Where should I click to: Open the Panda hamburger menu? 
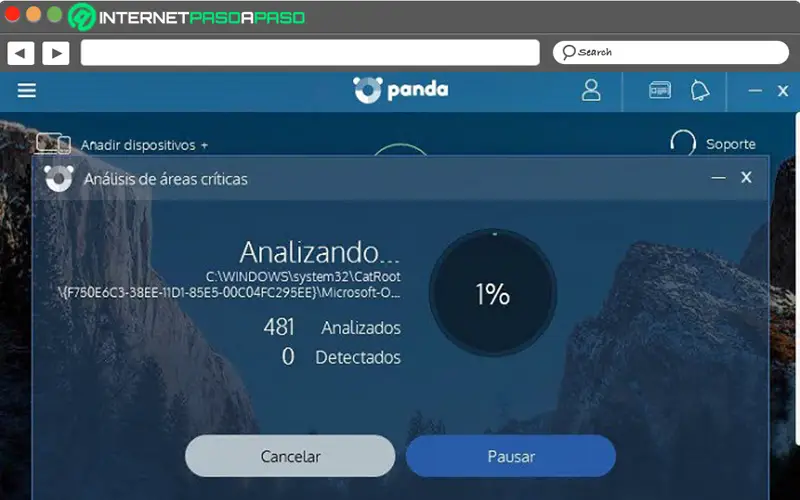27,90
